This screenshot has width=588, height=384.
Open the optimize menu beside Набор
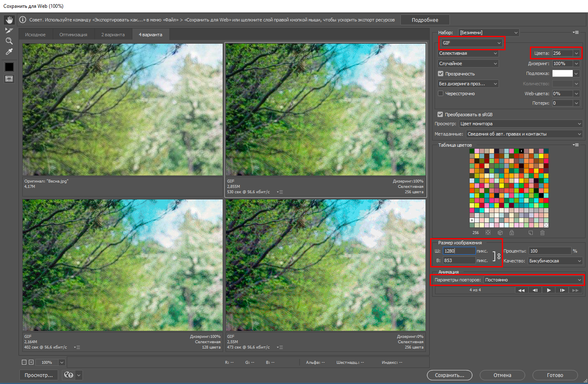coord(576,32)
